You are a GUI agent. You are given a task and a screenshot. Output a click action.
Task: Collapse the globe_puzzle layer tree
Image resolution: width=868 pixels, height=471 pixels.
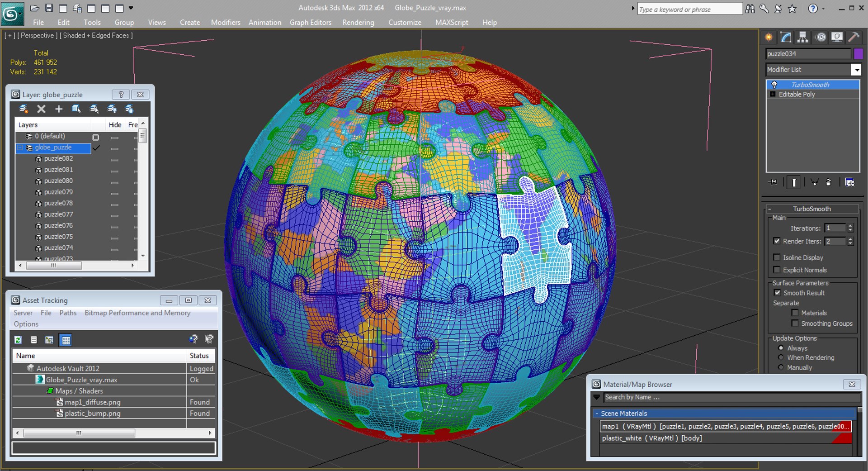19,147
